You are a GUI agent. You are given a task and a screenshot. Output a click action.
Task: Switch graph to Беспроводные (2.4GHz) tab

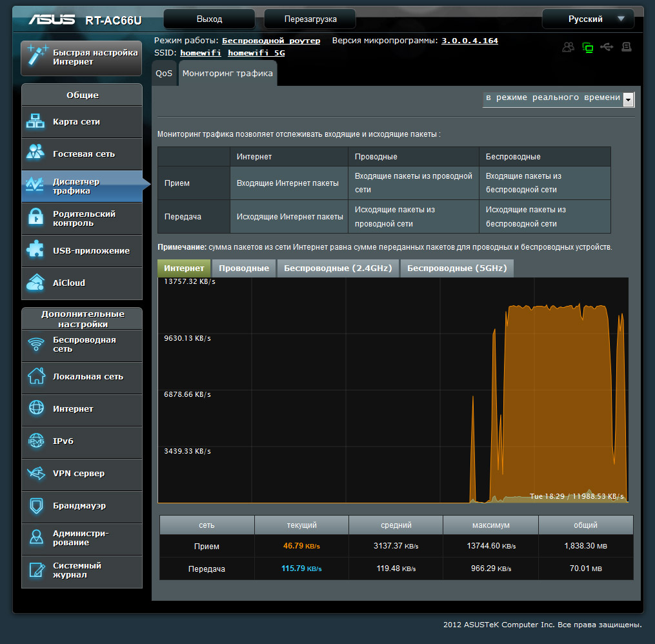pyautogui.click(x=338, y=268)
